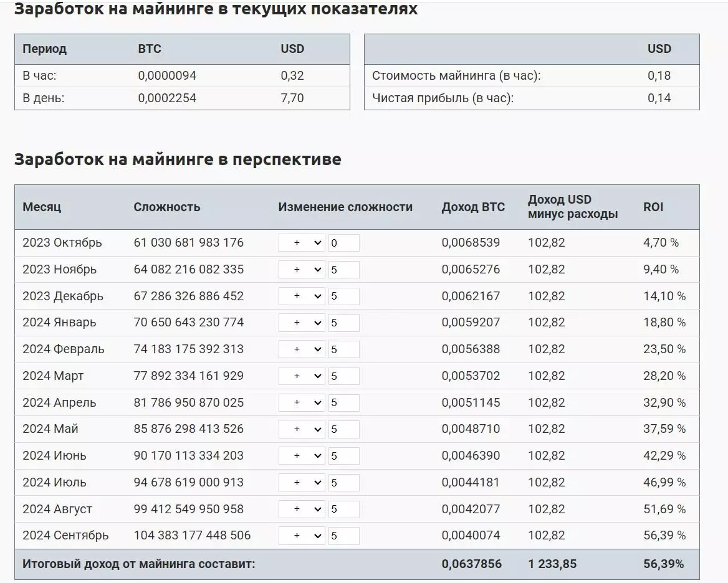Click the mining cost value 0,18
The height and width of the screenshot is (583, 728).
(x=659, y=75)
